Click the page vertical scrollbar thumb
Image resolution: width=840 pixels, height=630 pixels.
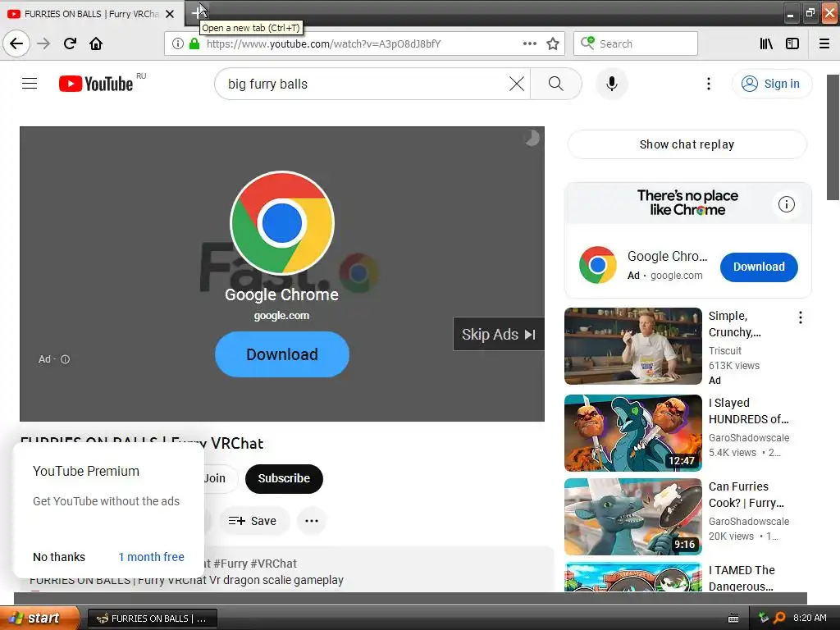point(833,137)
